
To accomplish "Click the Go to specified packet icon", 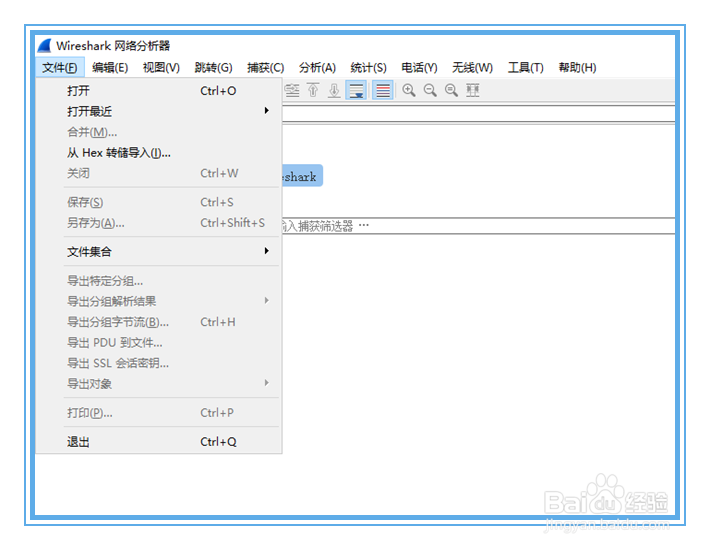I will (292, 91).
